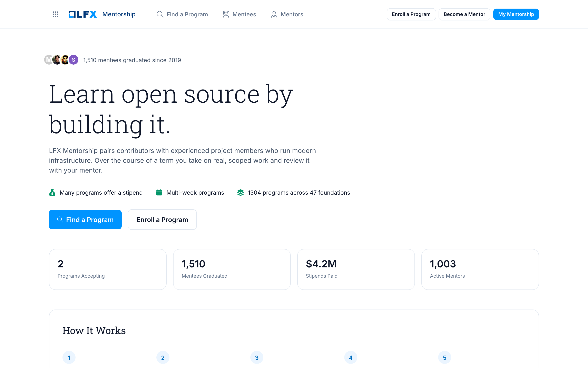Viewport: 588px width, 368px height.
Task: Click the Become a Mentor button
Action: click(x=464, y=14)
